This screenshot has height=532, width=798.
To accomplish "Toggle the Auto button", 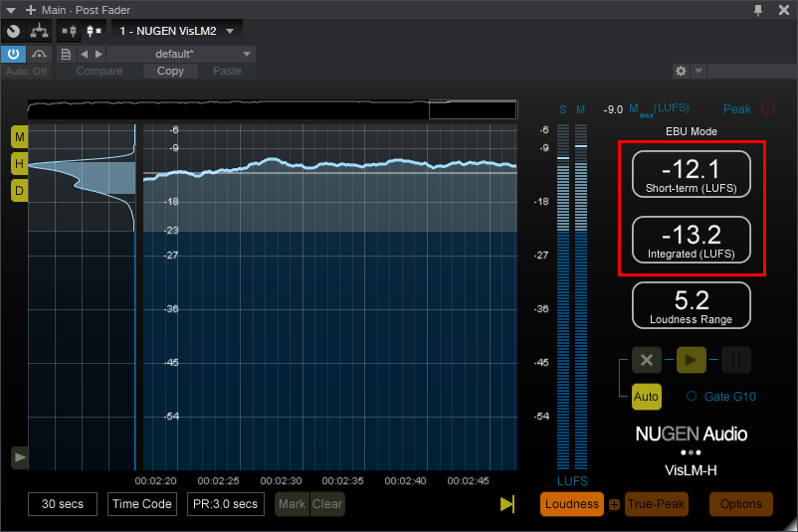I will click(647, 396).
